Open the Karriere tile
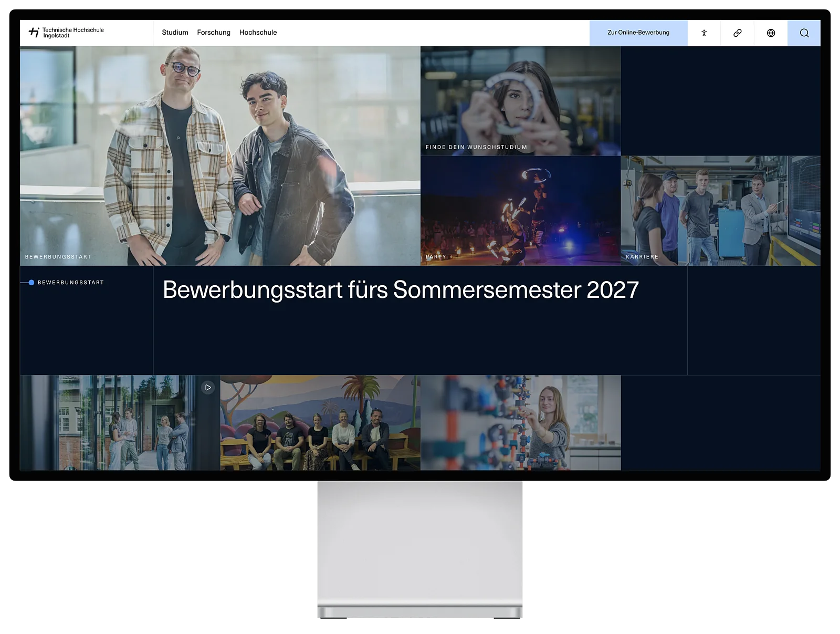Image resolution: width=840 pixels, height=634 pixels. pyautogui.click(x=720, y=211)
